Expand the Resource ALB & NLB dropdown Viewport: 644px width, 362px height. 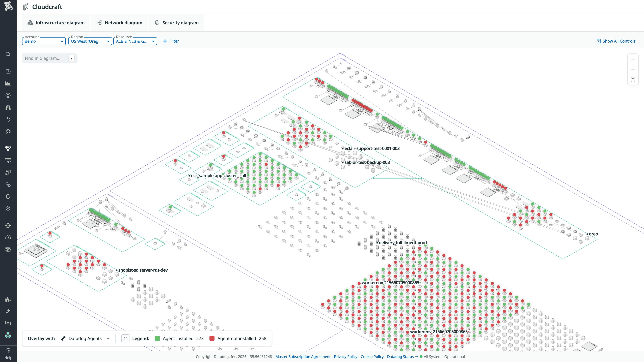(135, 41)
